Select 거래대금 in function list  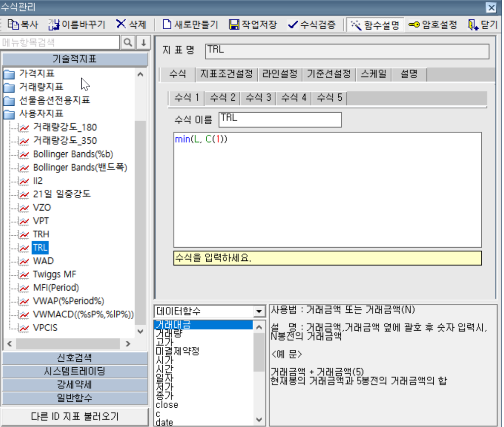203,325
